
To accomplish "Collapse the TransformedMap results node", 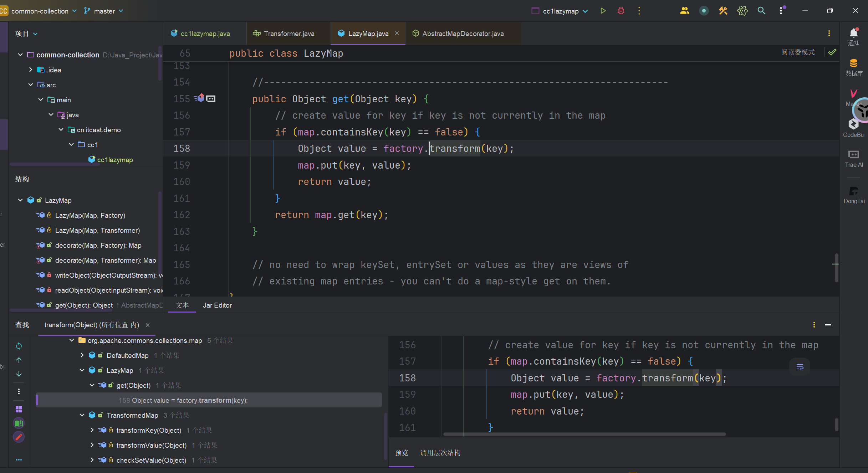I will click(82, 415).
